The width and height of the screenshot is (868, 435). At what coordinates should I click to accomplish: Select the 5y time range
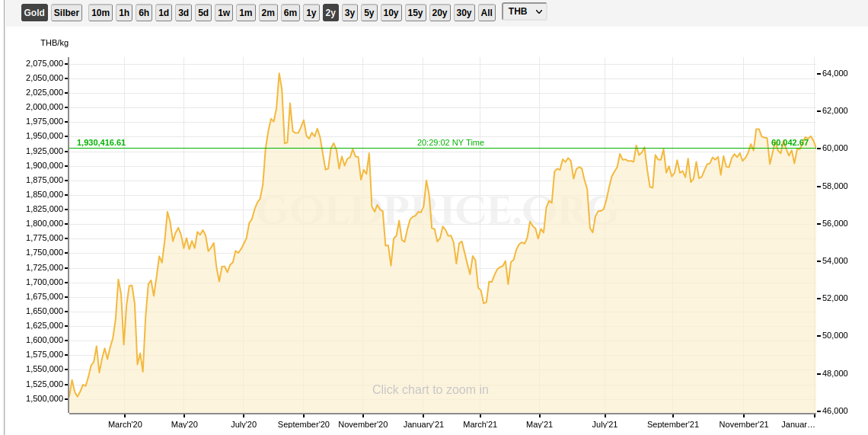[x=369, y=12]
